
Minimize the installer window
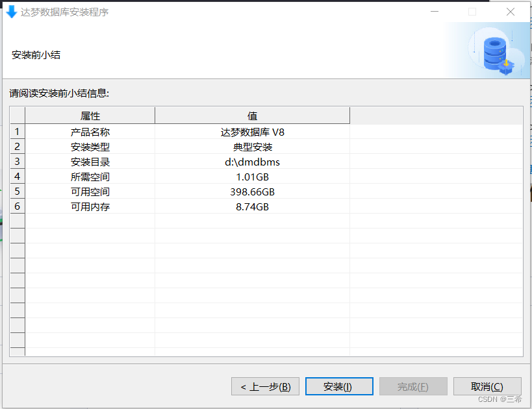(435, 12)
